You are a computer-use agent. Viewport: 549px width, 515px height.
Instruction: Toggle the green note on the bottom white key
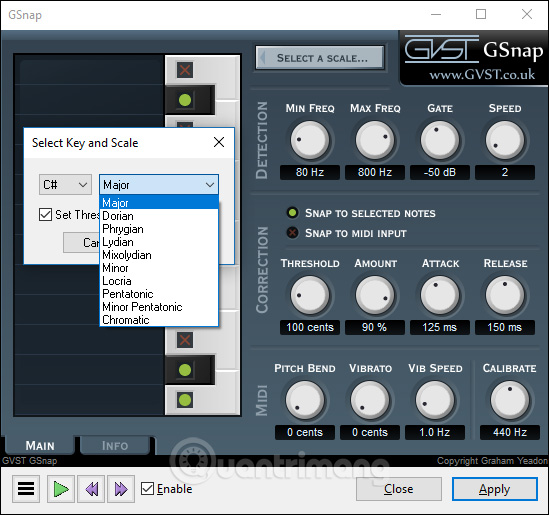tap(185, 400)
